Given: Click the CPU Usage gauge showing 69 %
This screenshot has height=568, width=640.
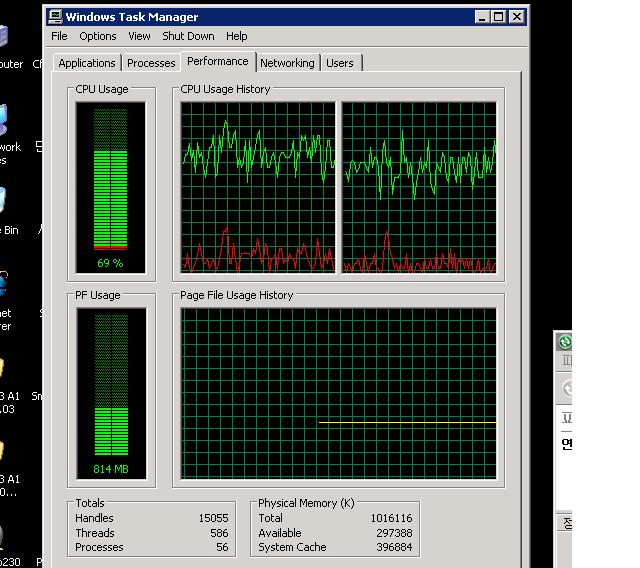Looking at the screenshot, I should [x=110, y=187].
